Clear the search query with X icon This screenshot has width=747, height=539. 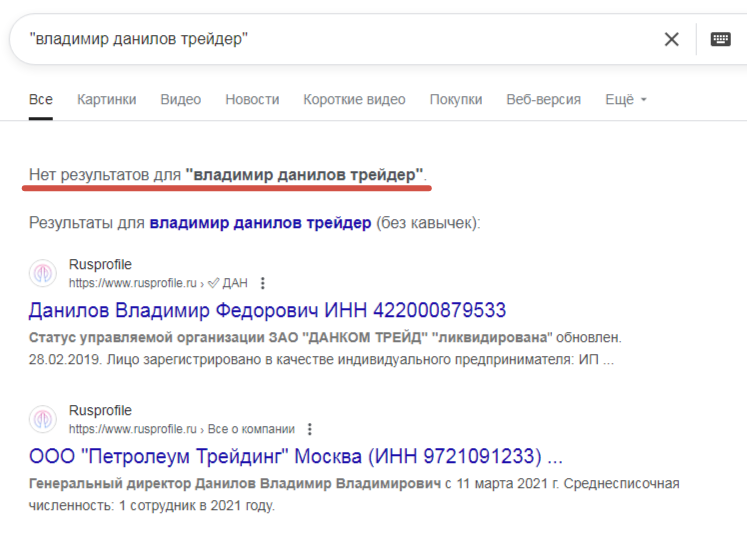click(671, 39)
